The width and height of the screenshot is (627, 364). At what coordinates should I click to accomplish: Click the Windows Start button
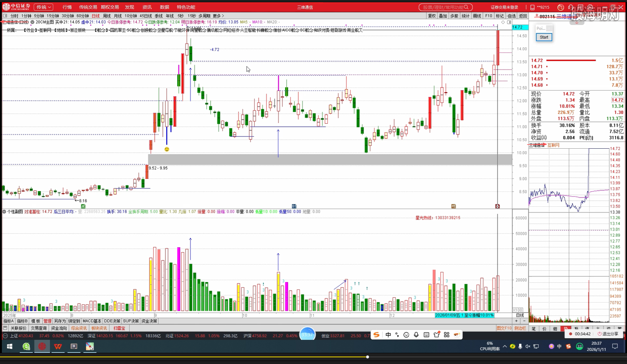[10, 346]
